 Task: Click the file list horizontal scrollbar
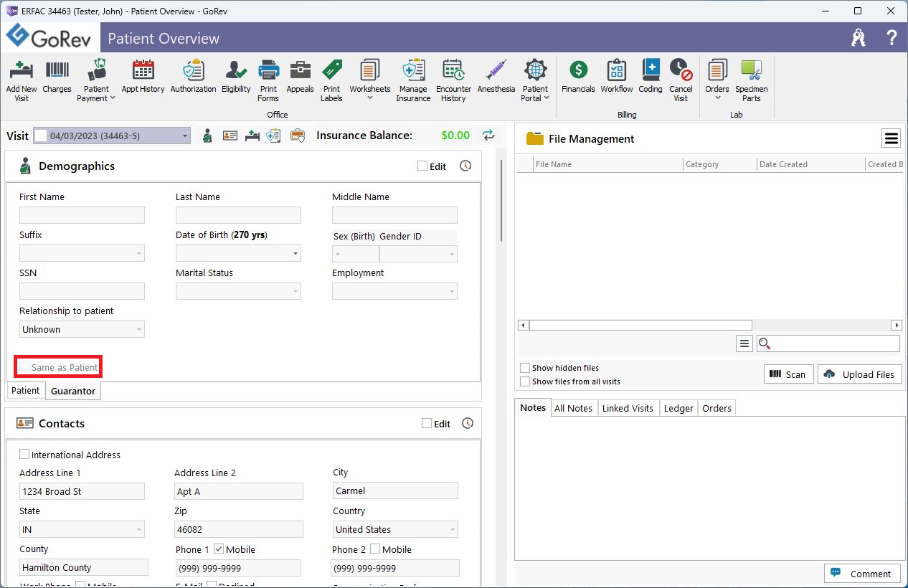pyautogui.click(x=640, y=325)
